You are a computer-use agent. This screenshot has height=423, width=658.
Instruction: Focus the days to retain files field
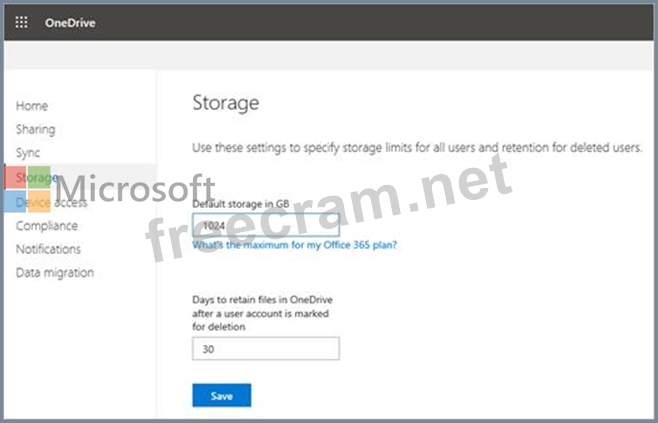266,348
